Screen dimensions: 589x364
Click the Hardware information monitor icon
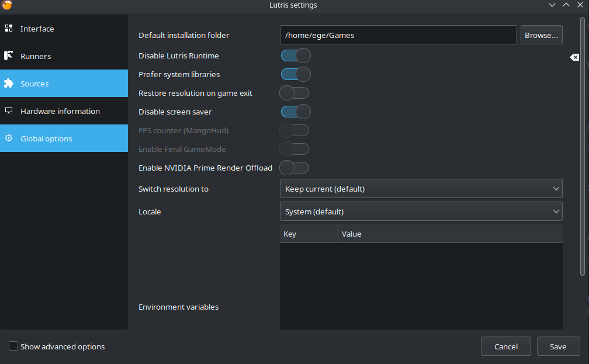point(9,110)
